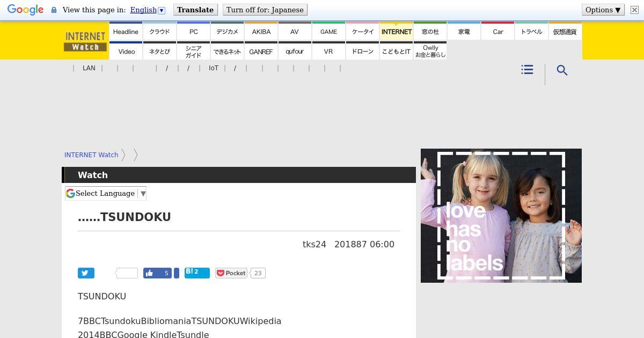Click the love has no labels ad
Viewport: 644px width, 338px height.
pyautogui.click(x=501, y=216)
